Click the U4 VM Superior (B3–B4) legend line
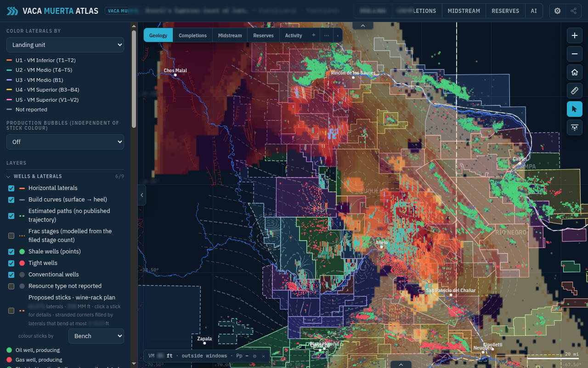Screen dimensions: 588x368 coord(9,90)
